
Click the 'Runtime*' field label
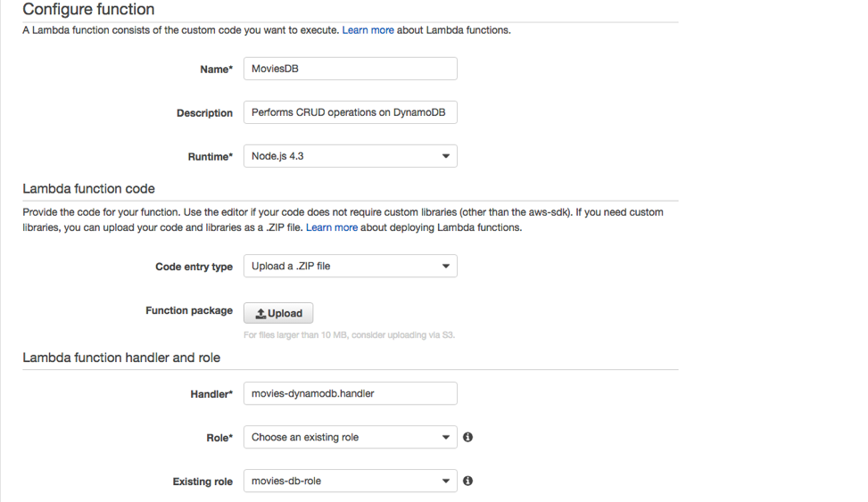point(211,157)
